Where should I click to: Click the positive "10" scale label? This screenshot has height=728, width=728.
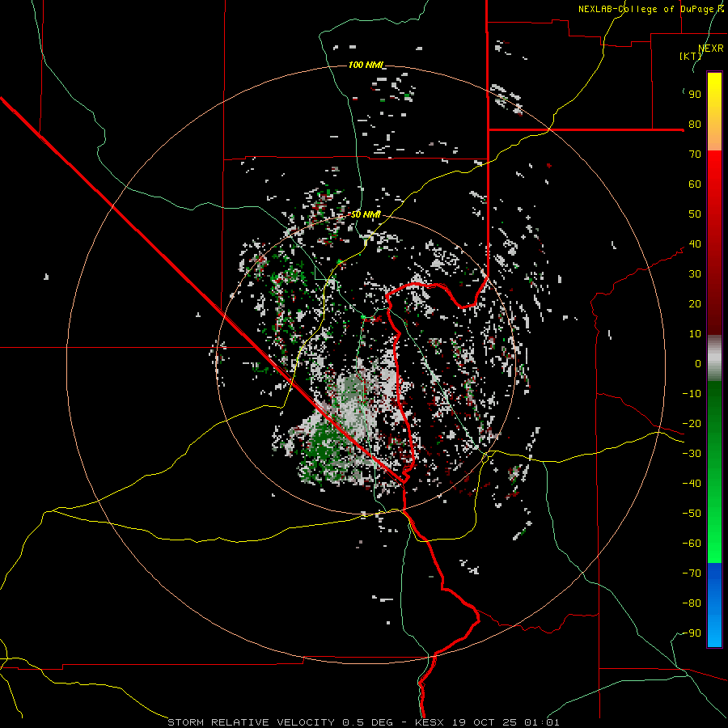point(695,334)
